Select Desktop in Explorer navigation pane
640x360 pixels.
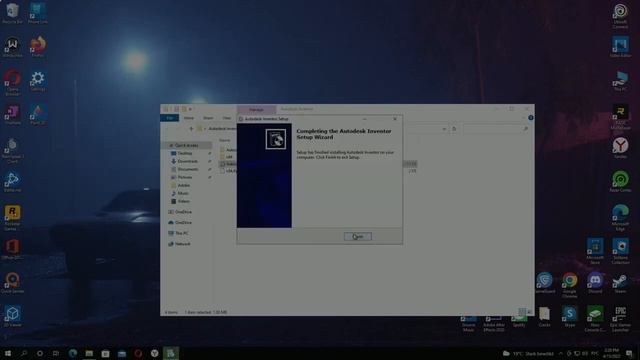(185, 153)
